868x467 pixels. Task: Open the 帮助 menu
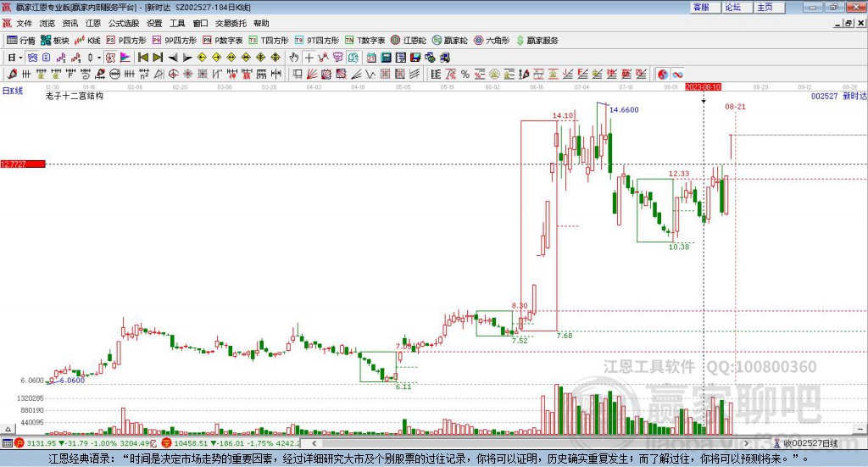coord(261,23)
